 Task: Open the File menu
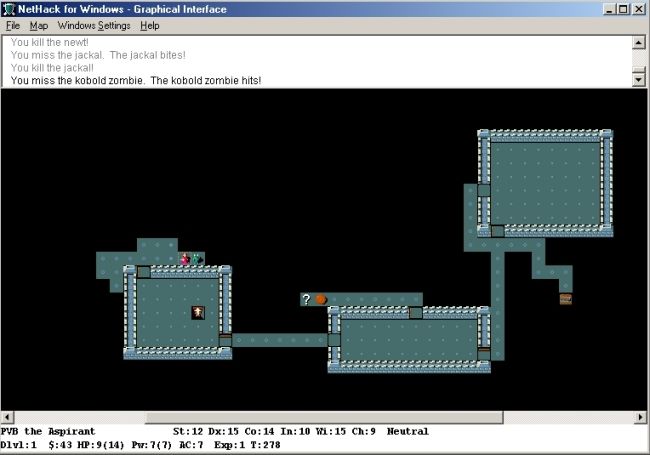coord(13,26)
